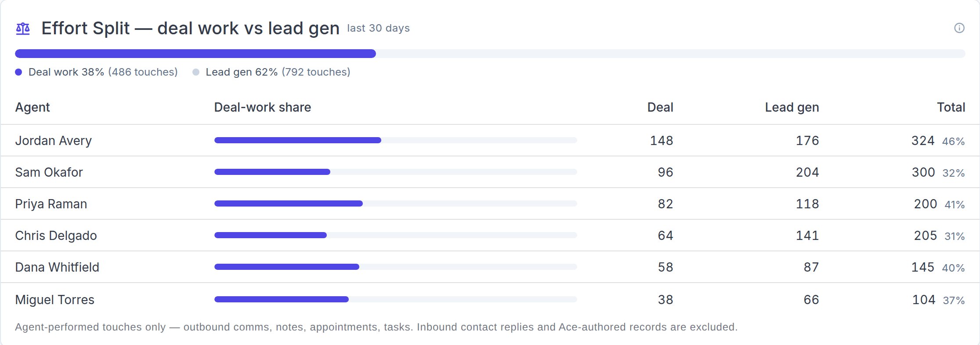Screen dimensions: 980x345
Task: Click Miguel Torres's lead gen count 66
Action: [811, 300]
